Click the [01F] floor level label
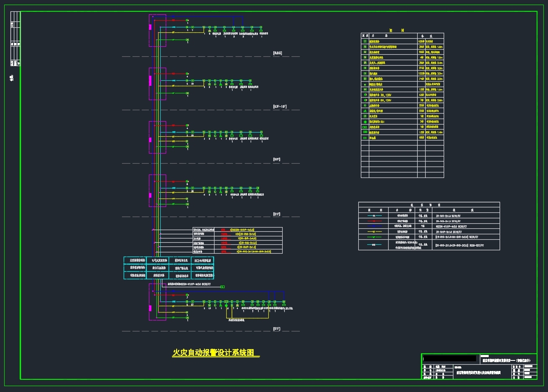Screen dimensions: 548x392 [277, 214]
